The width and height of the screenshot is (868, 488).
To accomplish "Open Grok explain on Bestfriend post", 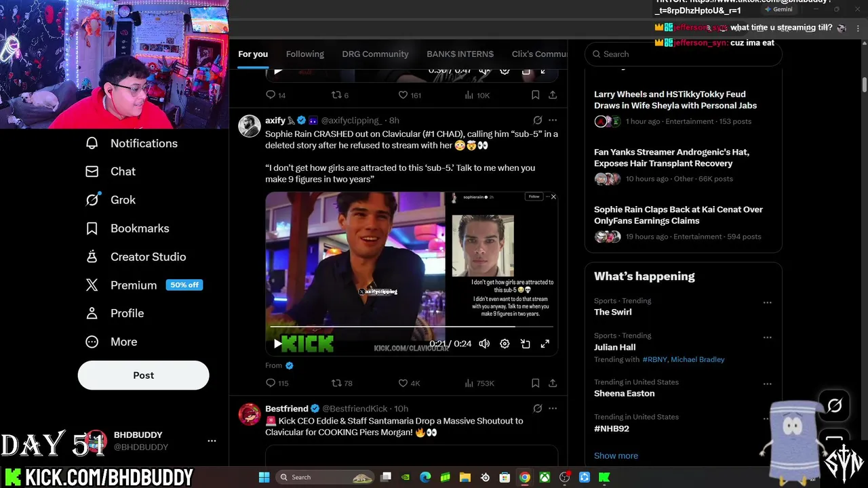I will (537, 409).
